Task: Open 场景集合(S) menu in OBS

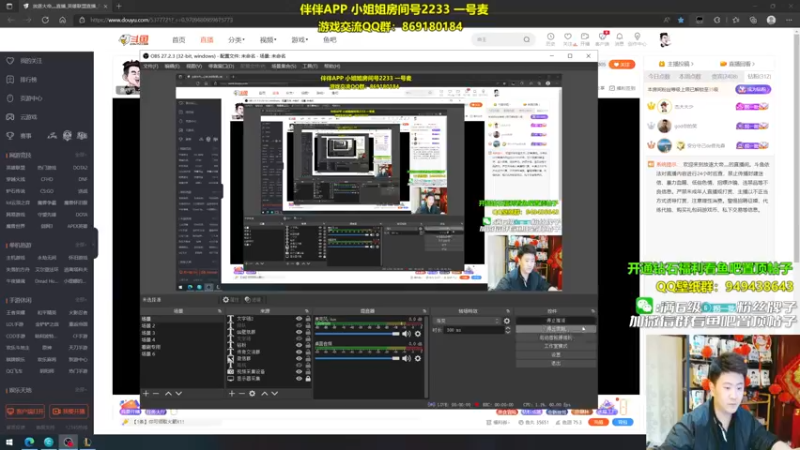Action: pos(284,66)
